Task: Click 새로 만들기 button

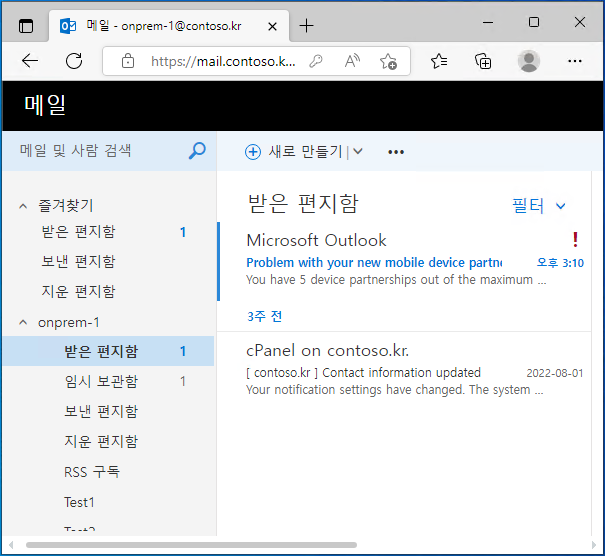Action: (x=305, y=152)
